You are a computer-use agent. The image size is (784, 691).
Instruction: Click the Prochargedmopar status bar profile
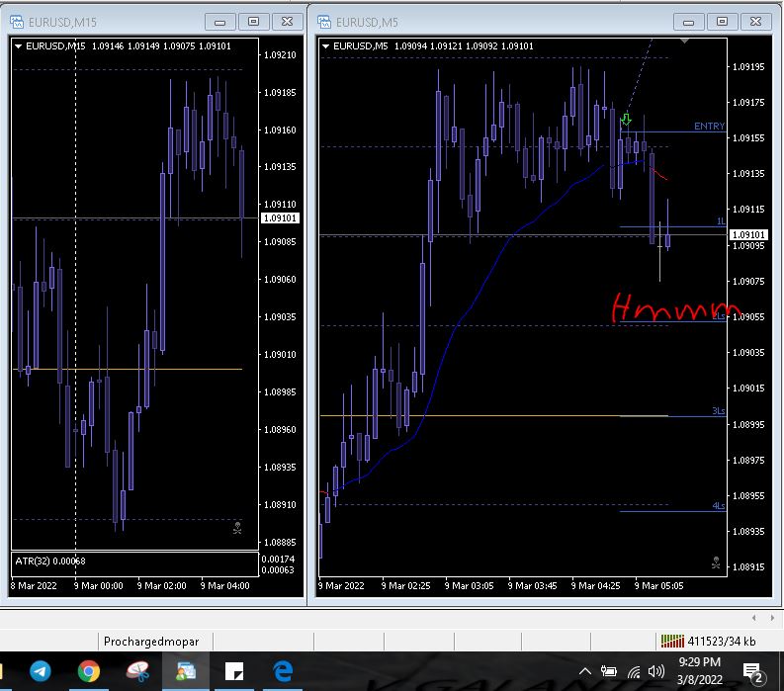click(x=151, y=642)
